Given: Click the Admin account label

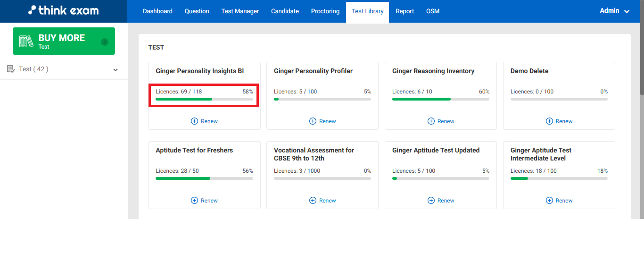Looking at the screenshot, I should [x=609, y=10].
